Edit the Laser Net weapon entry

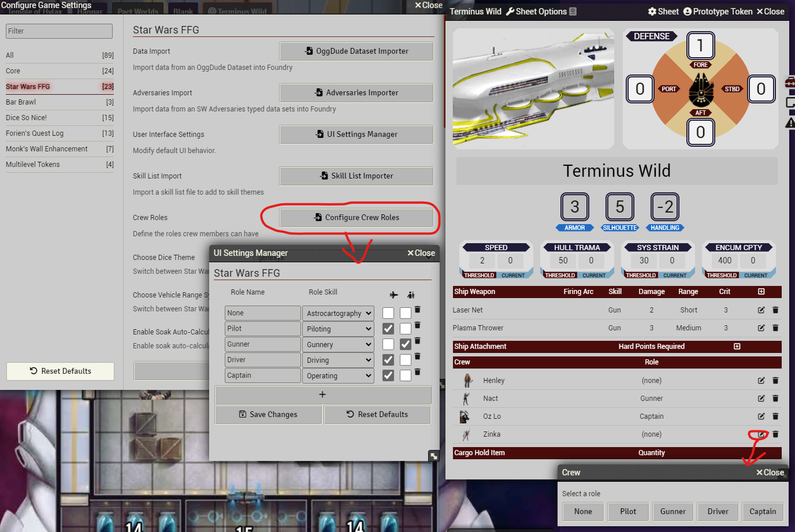pyautogui.click(x=761, y=310)
